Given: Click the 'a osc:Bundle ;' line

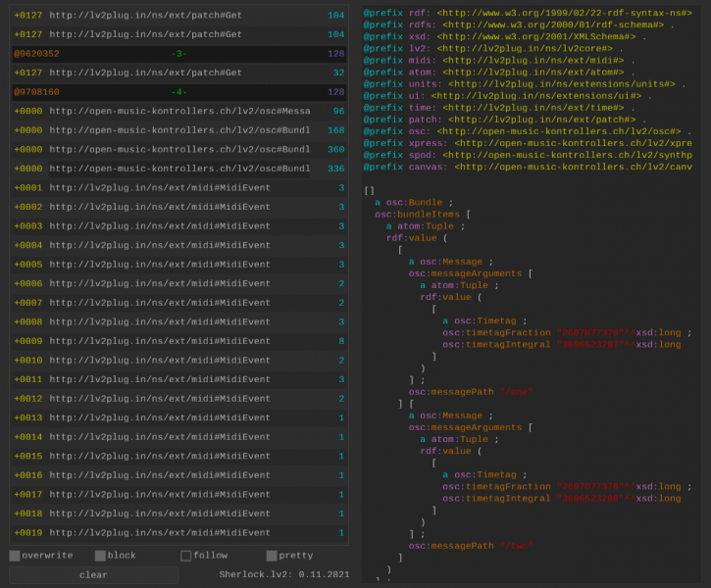Looking at the screenshot, I should tap(414, 203).
